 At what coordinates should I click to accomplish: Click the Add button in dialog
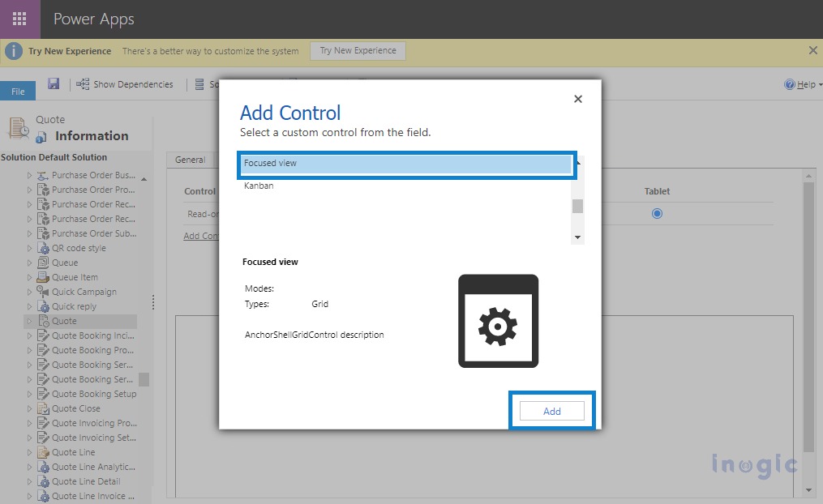(551, 411)
